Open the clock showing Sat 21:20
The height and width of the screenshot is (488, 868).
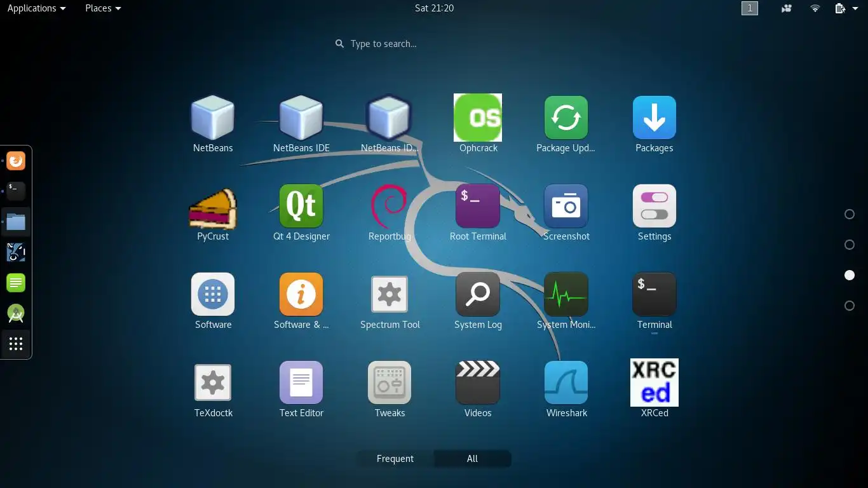[x=434, y=8]
